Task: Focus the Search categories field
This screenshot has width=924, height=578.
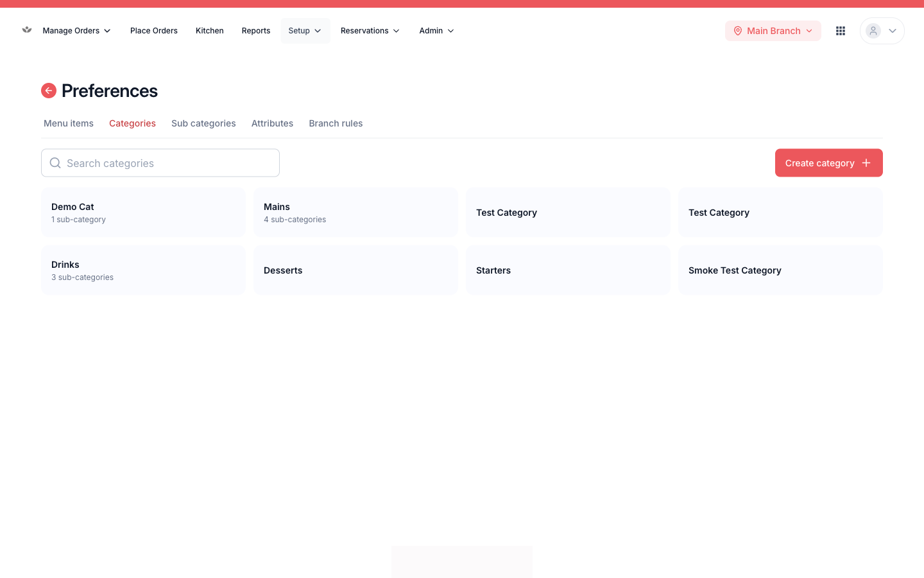Action: pyautogui.click(x=160, y=163)
